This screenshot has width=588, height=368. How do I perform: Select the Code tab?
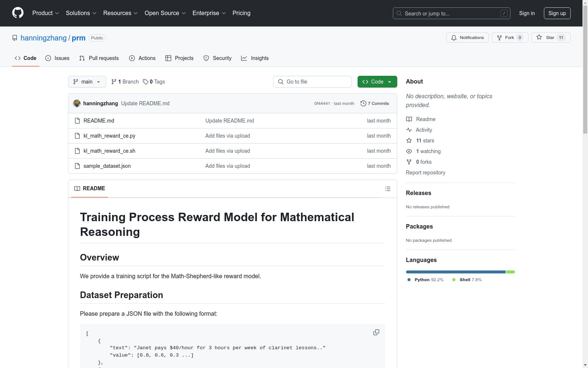click(x=26, y=58)
